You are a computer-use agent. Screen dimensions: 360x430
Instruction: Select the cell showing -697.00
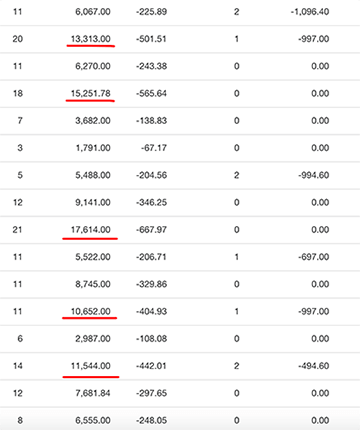[314, 257]
